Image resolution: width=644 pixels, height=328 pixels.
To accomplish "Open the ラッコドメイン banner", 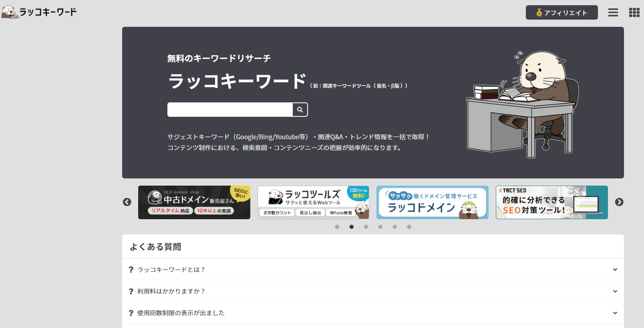I will click(x=433, y=202).
